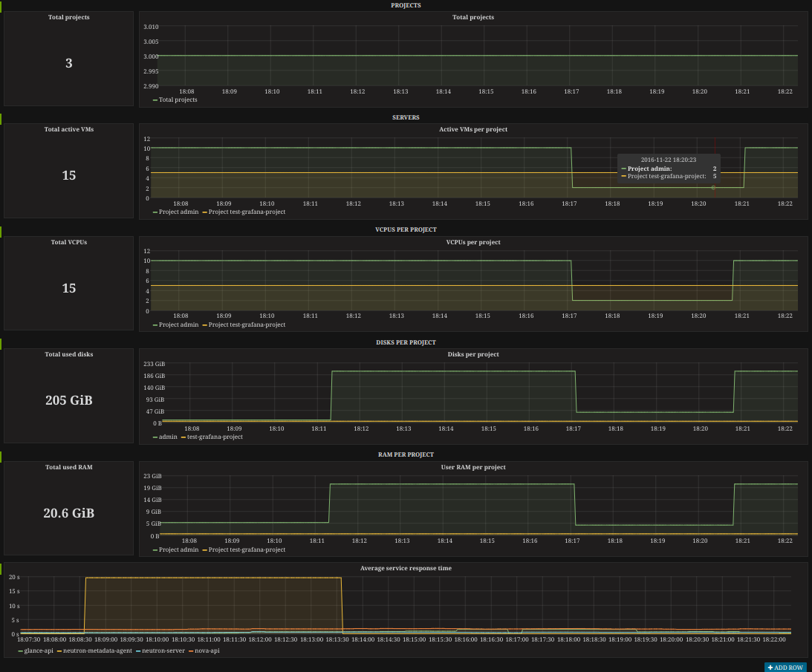This screenshot has width=812, height=672.
Task: Toggle neutron-metadata-agent series in legend
Action: tap(97, 650)
